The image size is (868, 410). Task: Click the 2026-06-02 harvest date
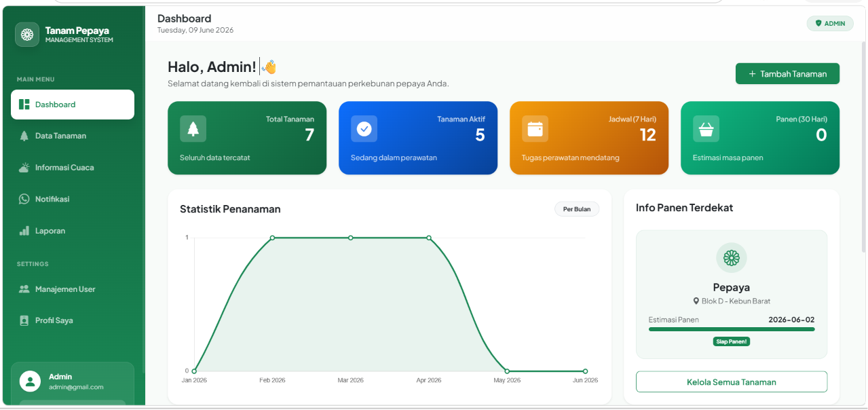click(791, 320)
